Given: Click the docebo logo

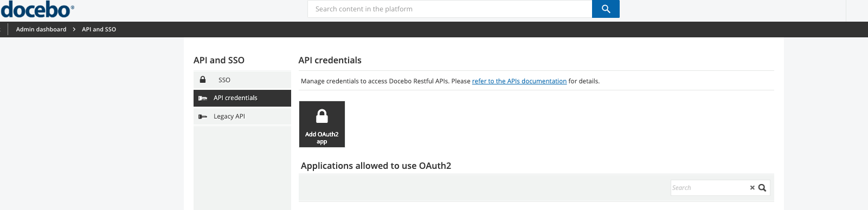Looking at the screenshot, I should tap(37, 9).
